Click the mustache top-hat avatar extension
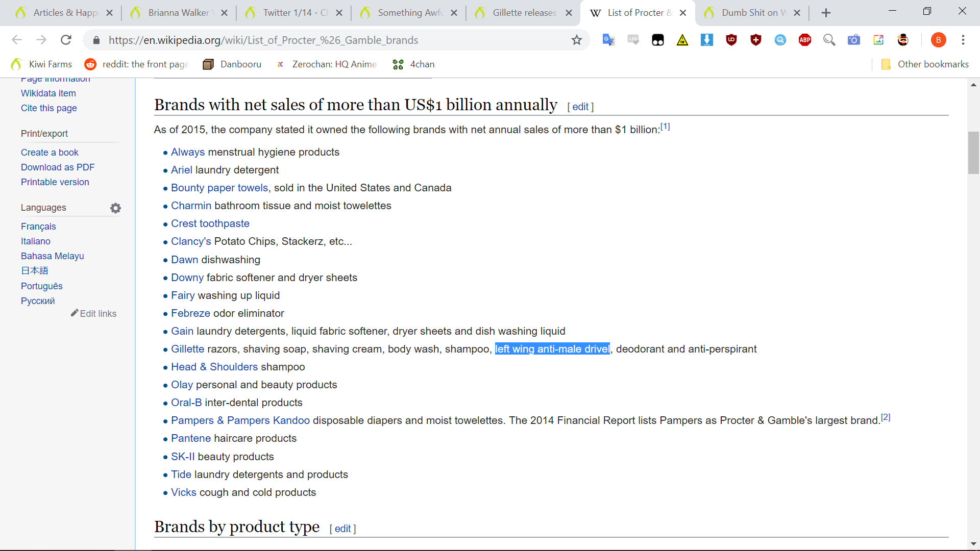The image size is (980, 551). coord(903,40)
